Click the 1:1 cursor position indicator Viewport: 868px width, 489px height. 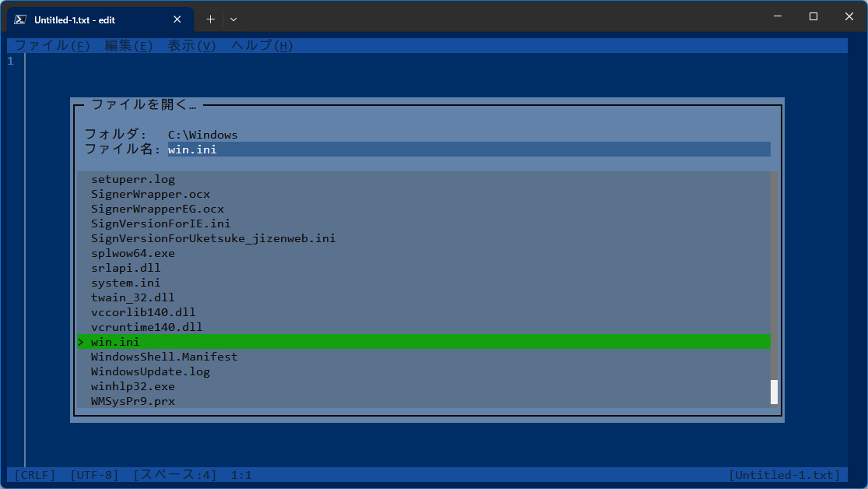241,475
